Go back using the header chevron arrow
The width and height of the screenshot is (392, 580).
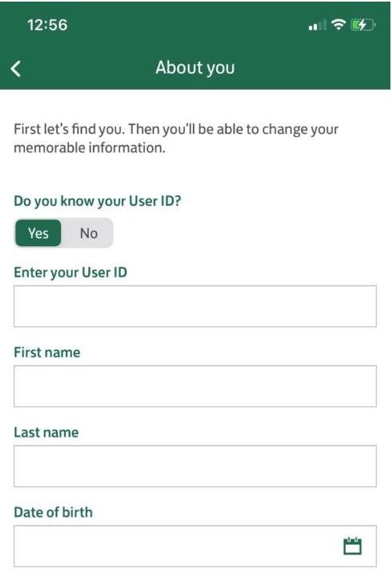(x=15, y=69)
